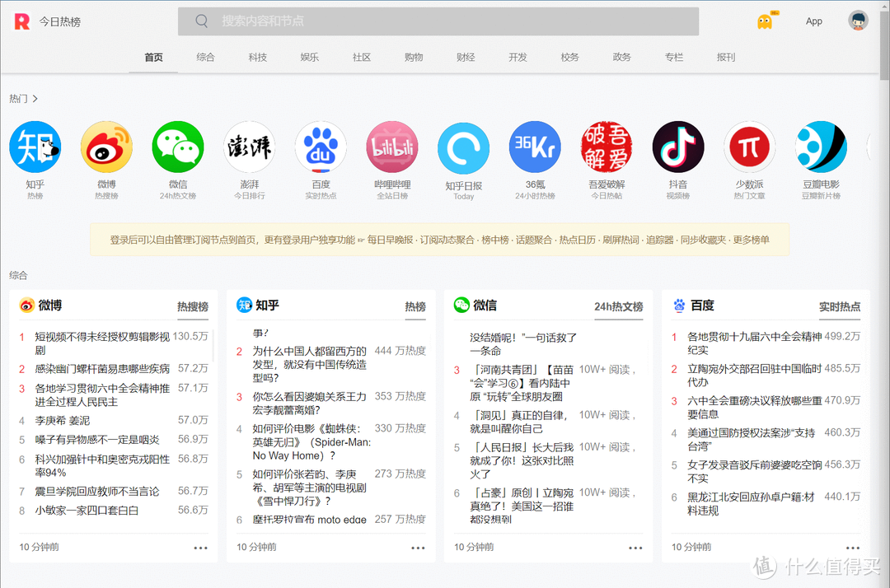The image size is (890, 588).
Task: Open 人民日报 长大后我就成了你 article
Action: [x=522, y=460]
